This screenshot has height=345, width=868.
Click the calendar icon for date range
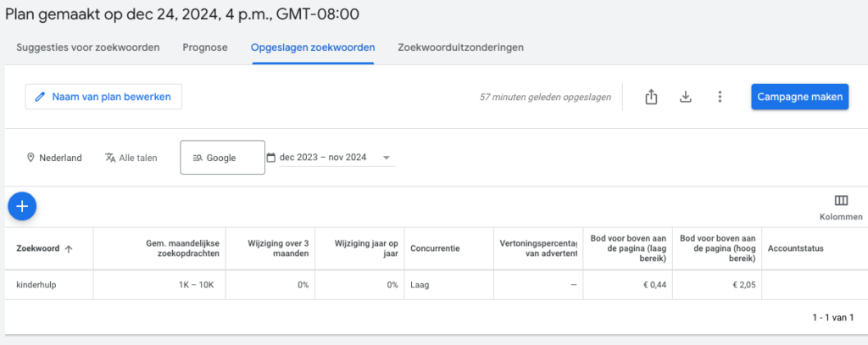[271, 158]
